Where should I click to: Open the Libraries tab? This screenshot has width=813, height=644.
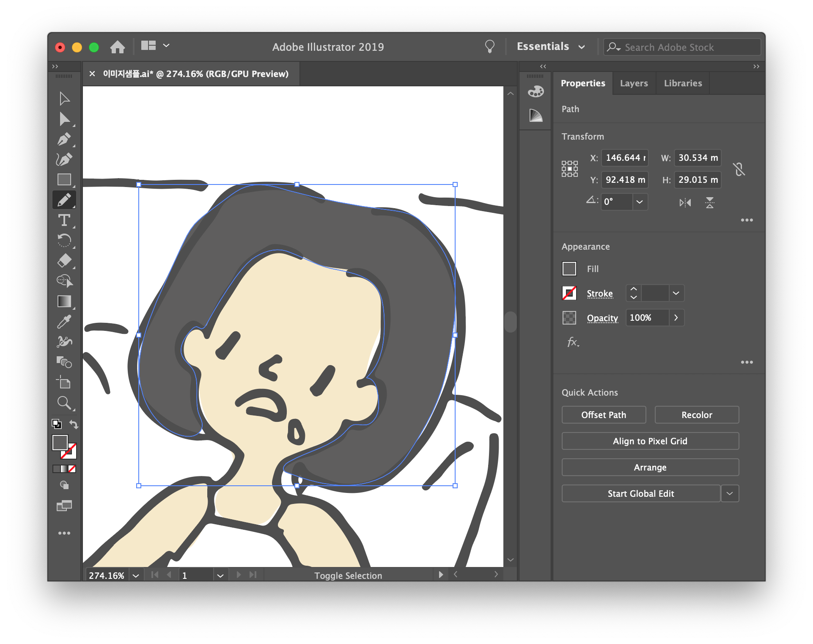coord(683,83)
